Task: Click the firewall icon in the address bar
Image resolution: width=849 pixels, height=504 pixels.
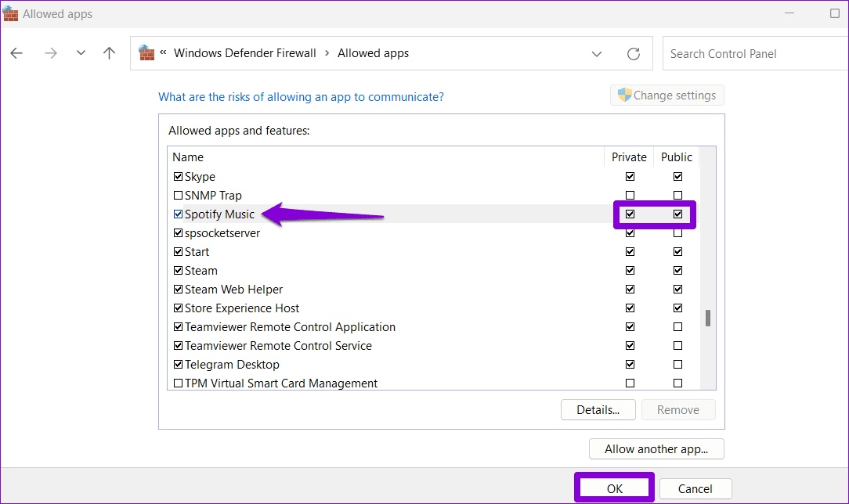Action: tap(146, 53)
